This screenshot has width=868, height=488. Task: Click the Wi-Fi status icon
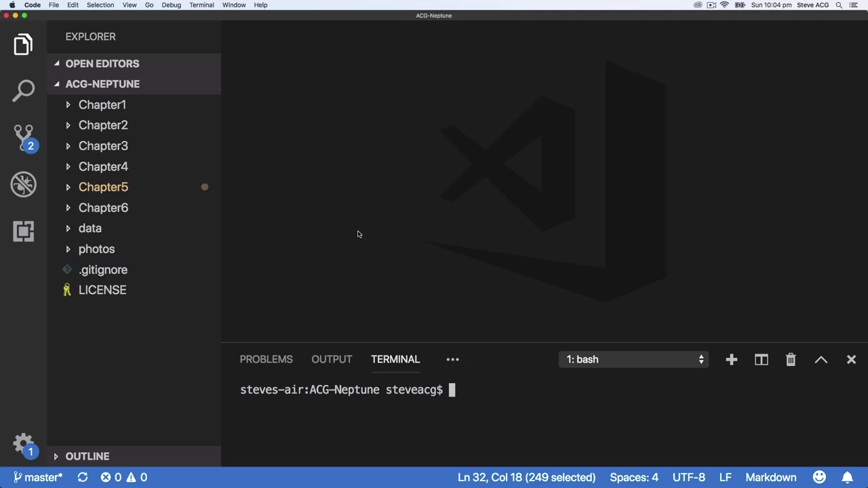(x=724, y=5)
